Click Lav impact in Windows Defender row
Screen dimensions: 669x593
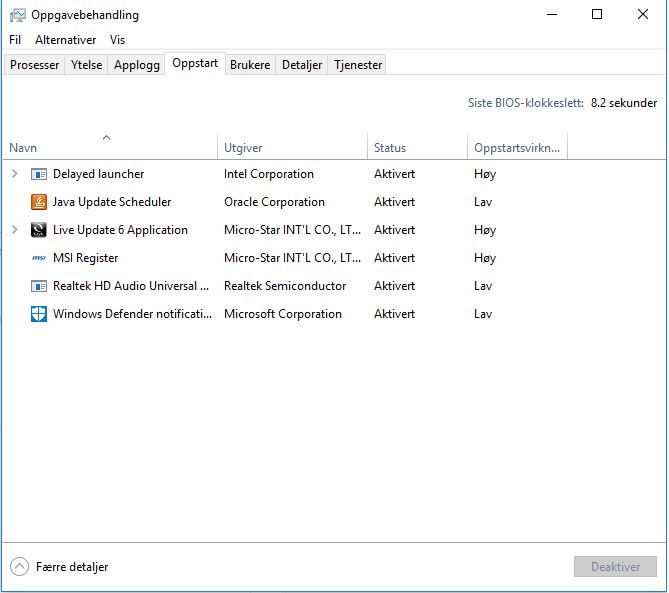click(x=483, y=314)
